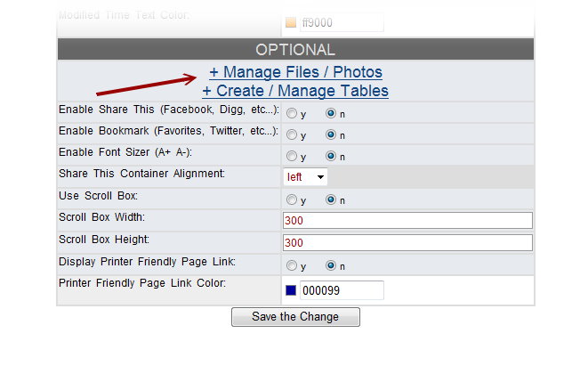588x366 pixels.
Task: Click the Save the Change button
Action: pyautogui.click(x=295, y=317)
